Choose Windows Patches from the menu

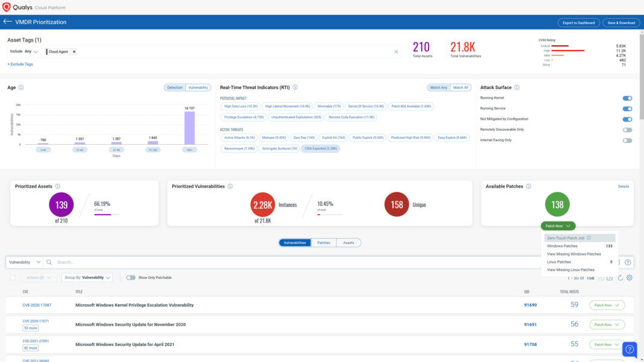point(580,247)
